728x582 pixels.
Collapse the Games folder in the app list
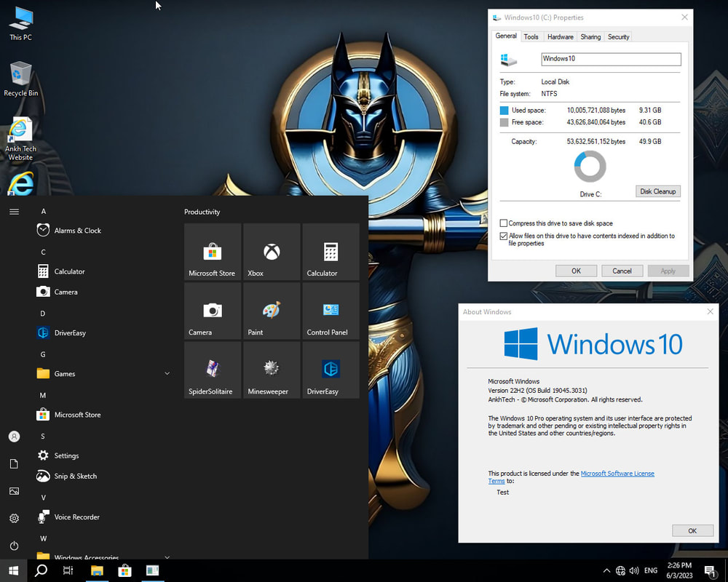[166, 373]
